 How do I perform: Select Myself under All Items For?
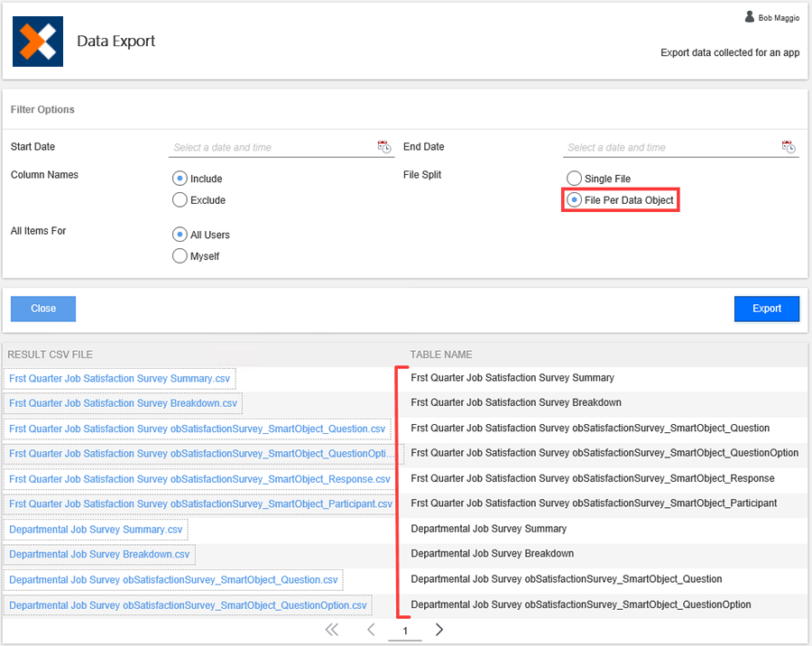pos(180,256)
